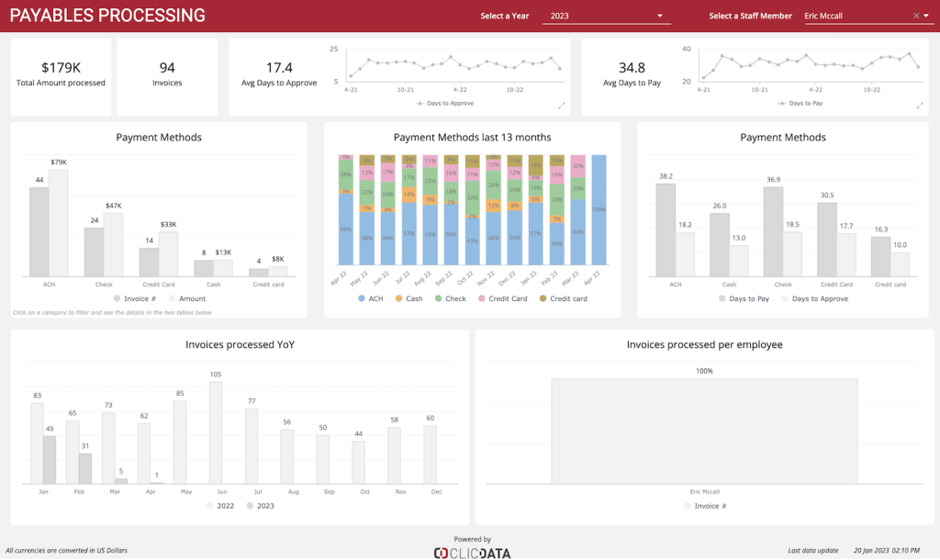This screenshot has height=560, width=940.
Task: Click the Apr 23 stacked bar column
Action: pyautogui.click(x=599, y=216)
